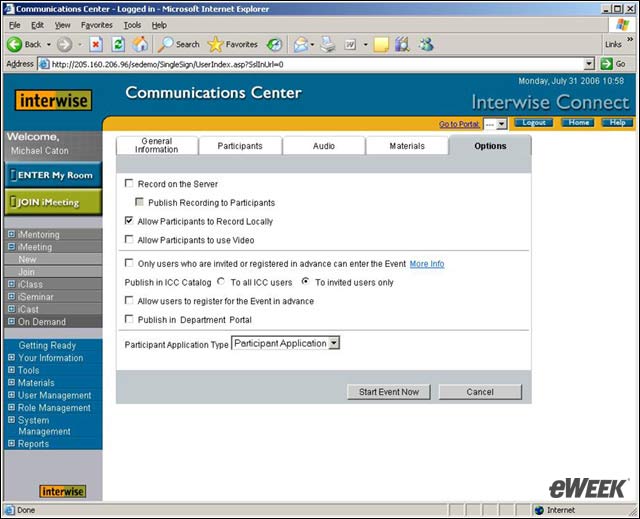Click the page icon in Address bar
This screenshot has width=640, height=519.
tap(44, 64)
